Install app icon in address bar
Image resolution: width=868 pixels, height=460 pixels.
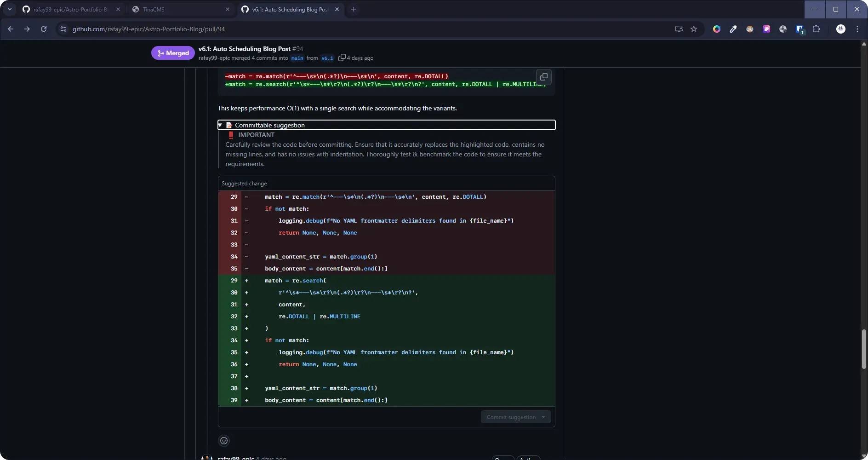pyautogui.click(x=679, y=29)
